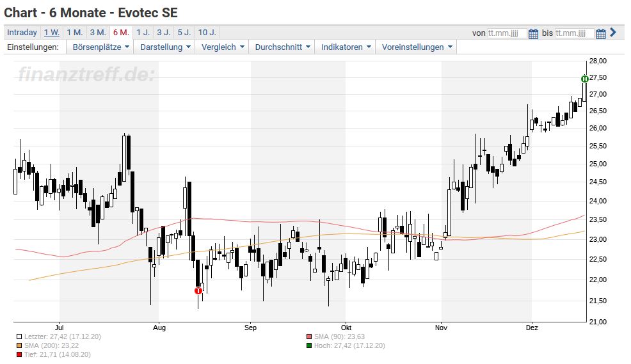Viewport: 631px width, 364px height.
Task: Select the 10 J. timeframe tab
Action: [207, 33]
